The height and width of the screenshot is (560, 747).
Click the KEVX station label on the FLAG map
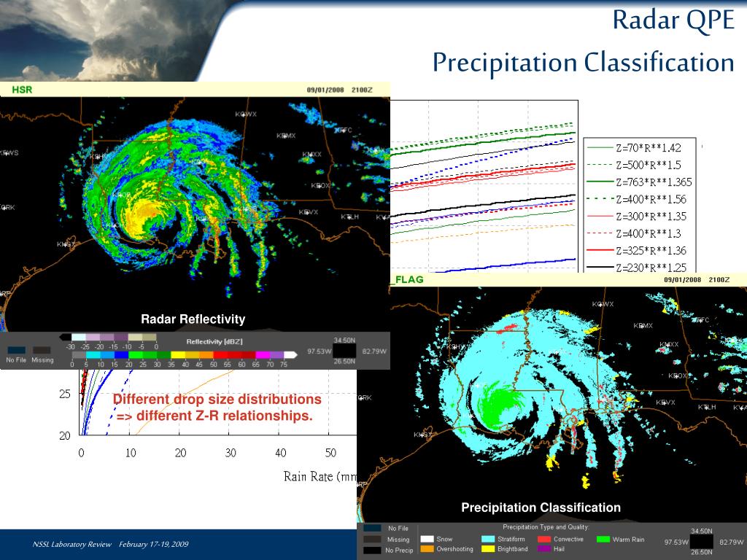click(x=665, y=402)
